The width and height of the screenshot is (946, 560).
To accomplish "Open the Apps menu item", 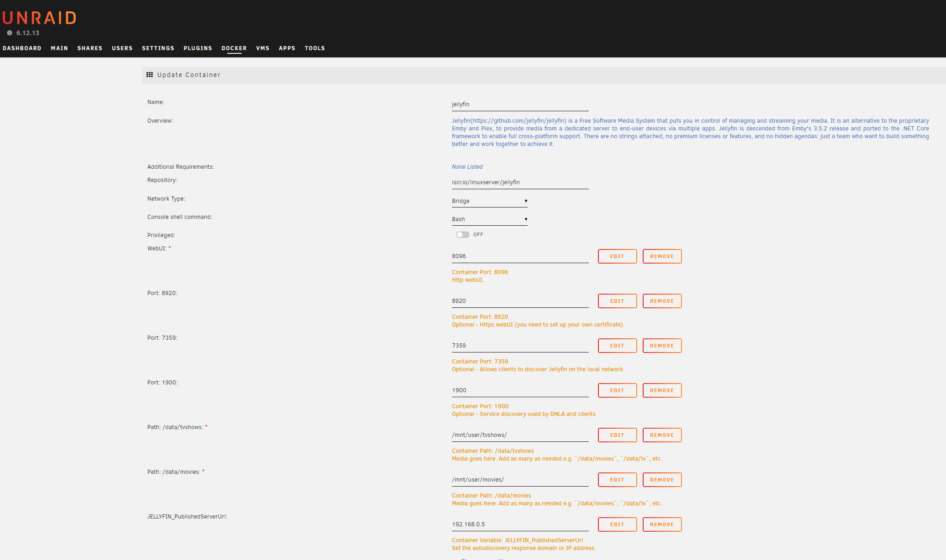I will click(x=287, y=48).
